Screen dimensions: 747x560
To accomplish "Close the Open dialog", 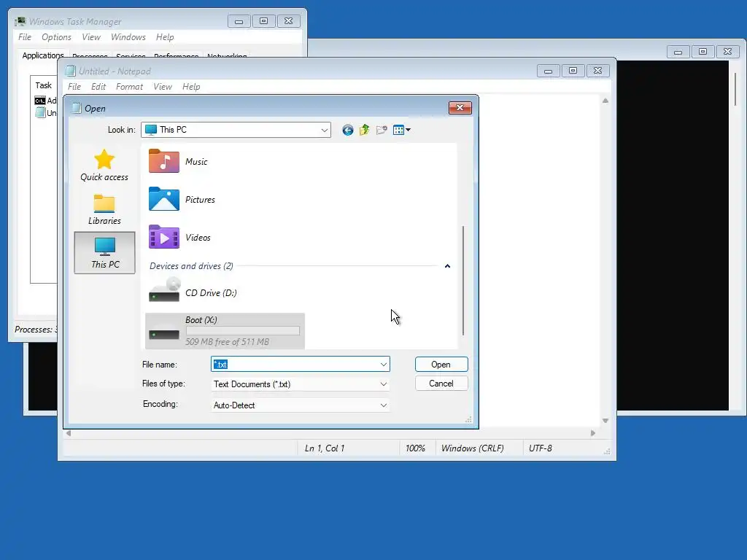I will [460, 108].
